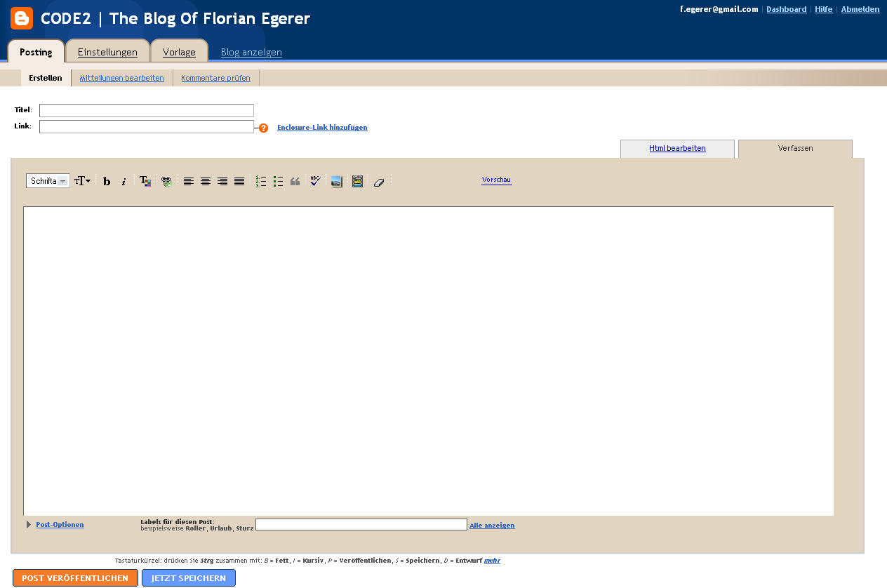The image size is (887, 588).
Task: Insert a hyperlink using the link icon
Action: [166, 181]
